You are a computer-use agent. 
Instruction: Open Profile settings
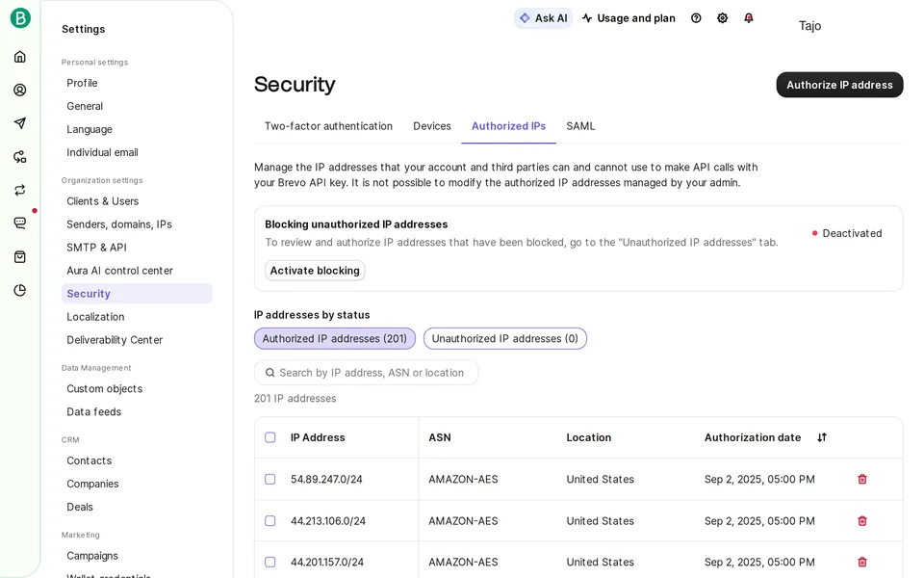coord(82,83)
